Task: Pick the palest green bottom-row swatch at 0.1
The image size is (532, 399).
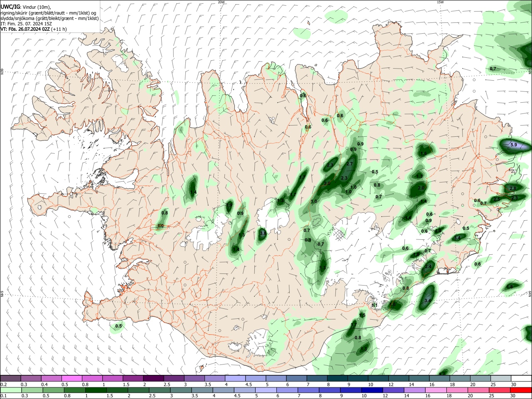Action: click(x=10, y=390)
